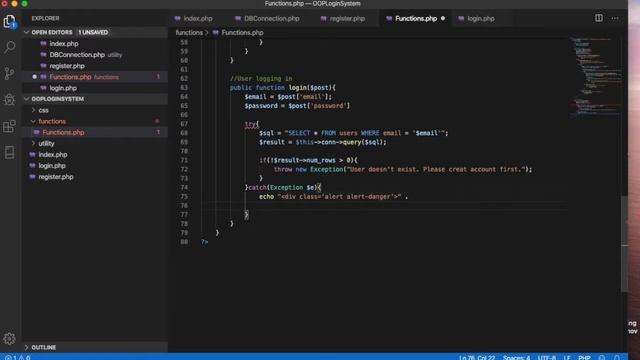The height and width of the screenshot is (360, 640).
Task: Open the Run and Debug view
Action: click(x=9, y=100)
